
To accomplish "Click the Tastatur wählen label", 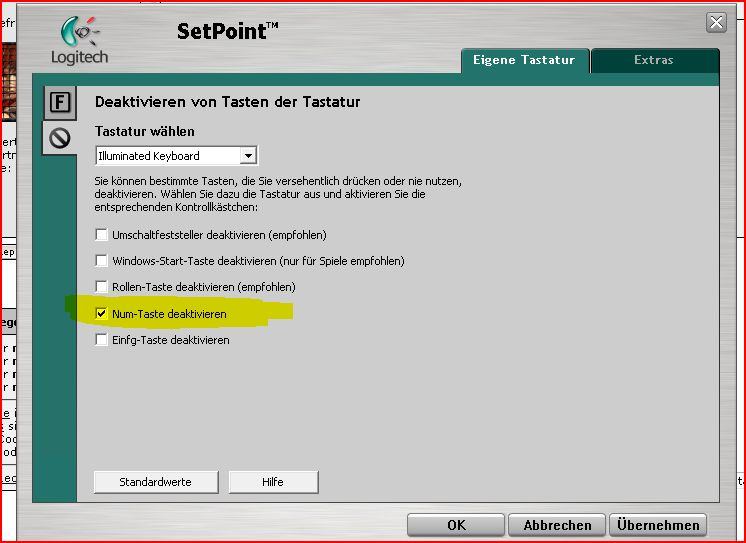I will tap(145, 131).
